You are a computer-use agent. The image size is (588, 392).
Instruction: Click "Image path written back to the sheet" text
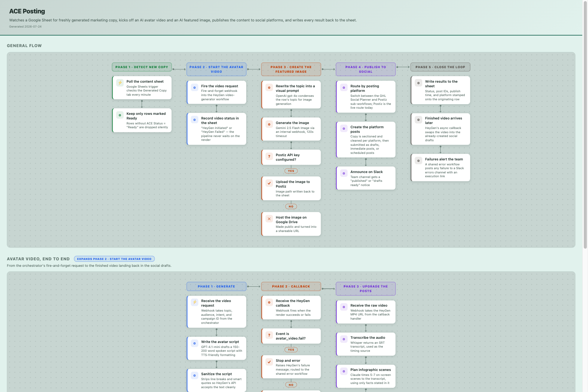tap(295, 193)
